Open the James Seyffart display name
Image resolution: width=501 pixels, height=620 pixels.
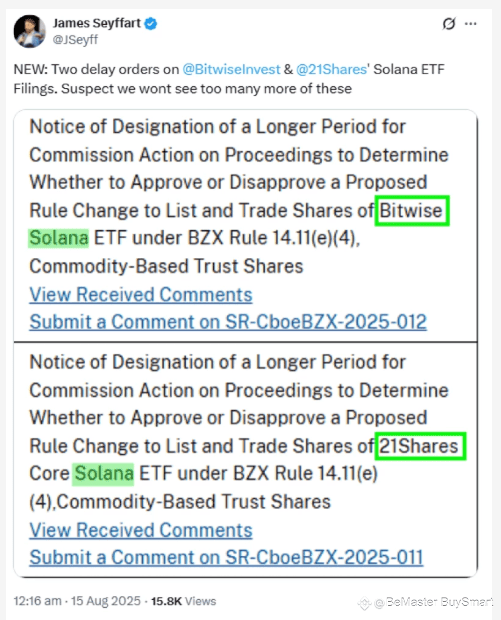click(97, 23)
